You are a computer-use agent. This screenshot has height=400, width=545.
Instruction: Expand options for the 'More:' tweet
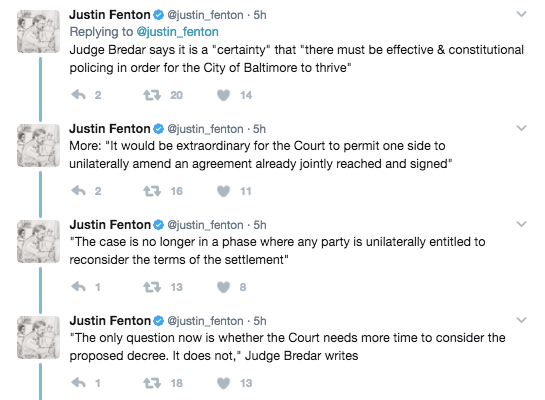[x=521, y=128]
